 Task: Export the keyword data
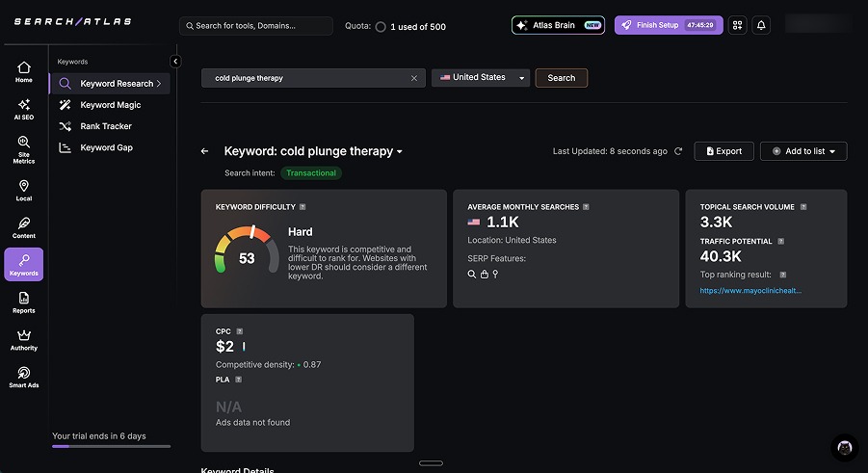pyautogui.click(x=724, y=151)
